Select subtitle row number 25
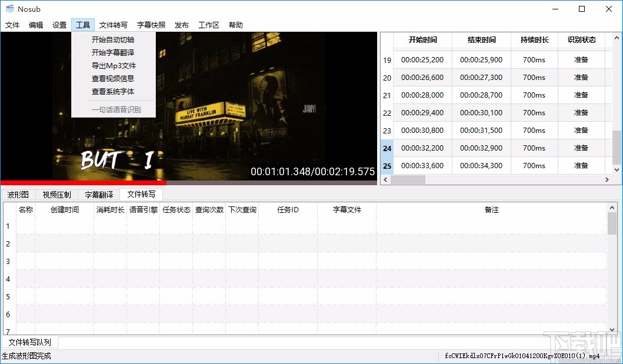 click(x=387, y=166)
